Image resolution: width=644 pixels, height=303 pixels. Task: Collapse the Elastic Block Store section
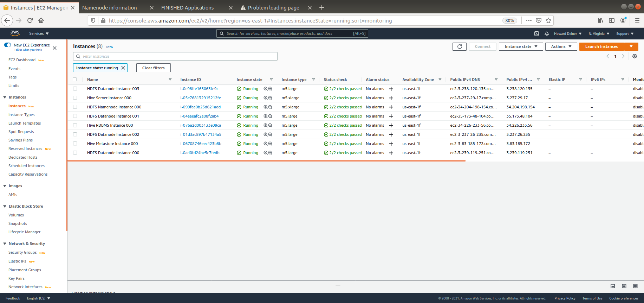(x=5, y=206)
